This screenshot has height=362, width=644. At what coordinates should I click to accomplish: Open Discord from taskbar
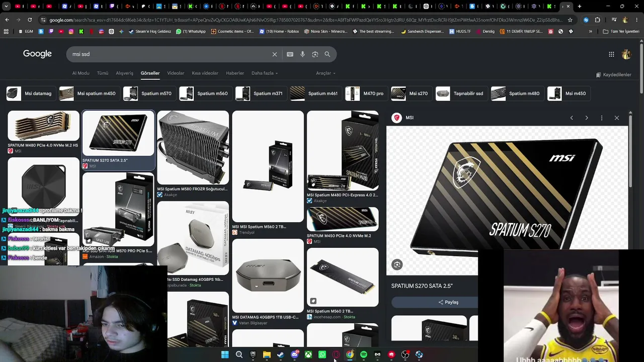pyautogui.click(x=295, y=354)
